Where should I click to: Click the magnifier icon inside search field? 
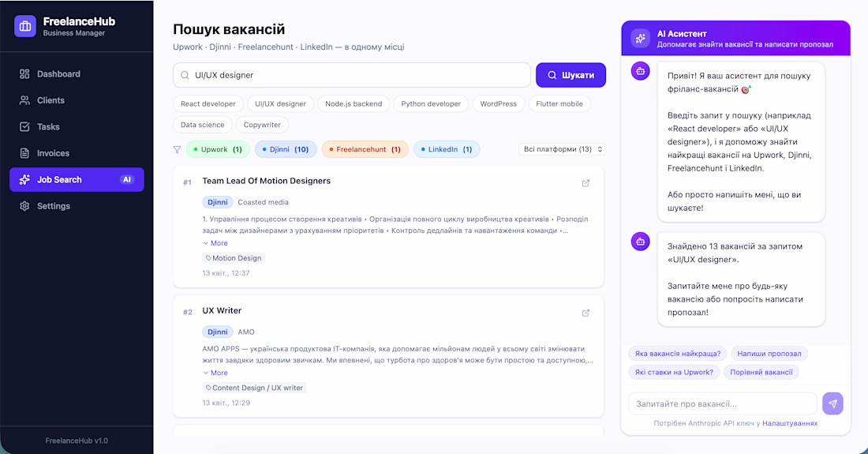coord(185,75)
